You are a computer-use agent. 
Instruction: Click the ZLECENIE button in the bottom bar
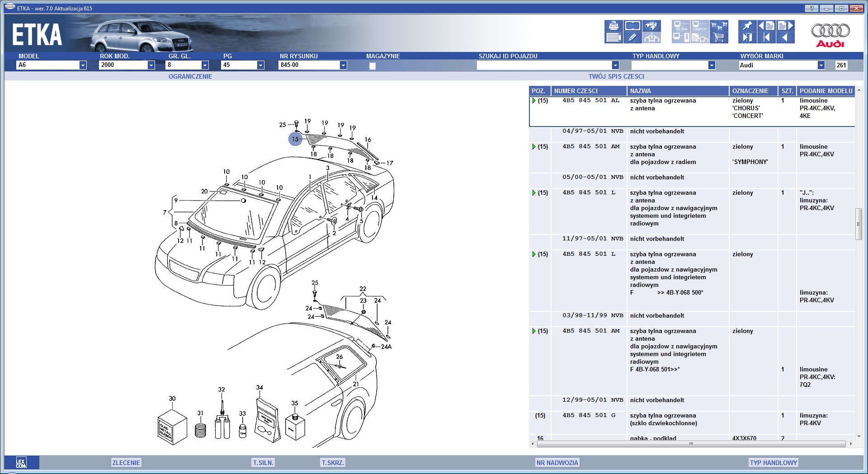126,463
